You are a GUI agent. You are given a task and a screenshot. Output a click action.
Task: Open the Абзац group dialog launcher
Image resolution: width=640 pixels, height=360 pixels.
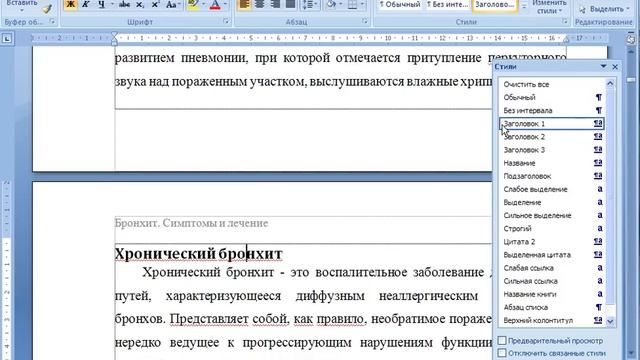364,22
